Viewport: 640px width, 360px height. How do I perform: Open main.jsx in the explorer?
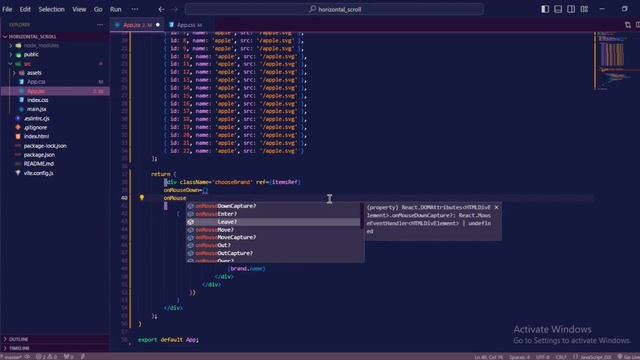[x=55, y=109]
